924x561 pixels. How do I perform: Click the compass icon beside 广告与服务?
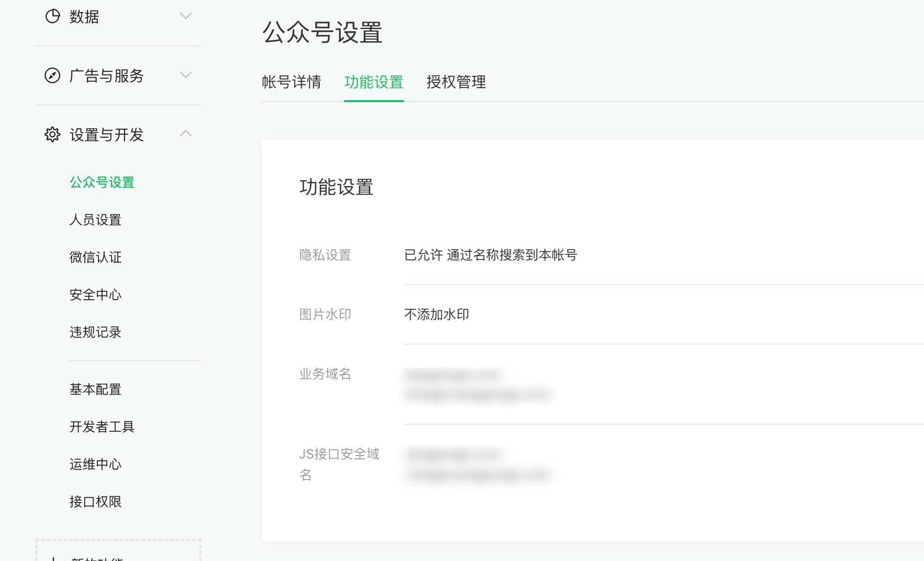pyautogui.click(x=52, y=75)
